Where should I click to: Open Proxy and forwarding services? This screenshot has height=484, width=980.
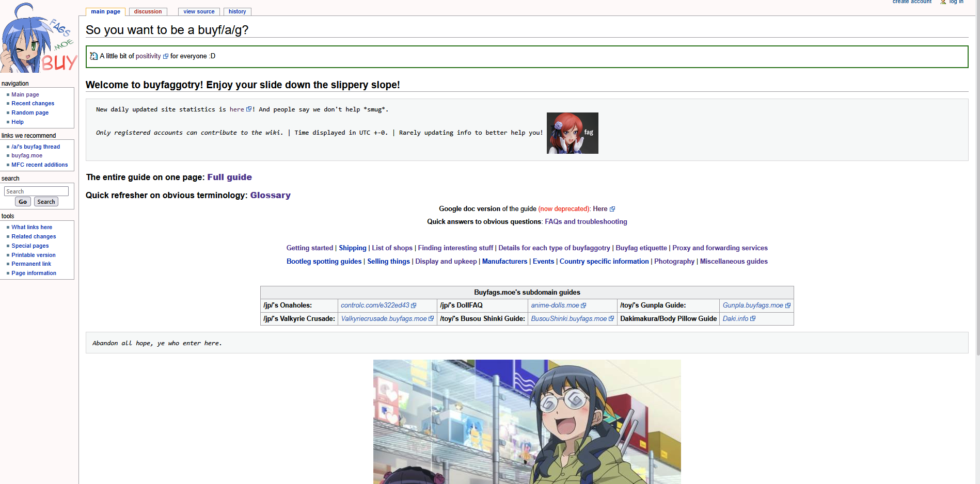click(x=720, y=248)
